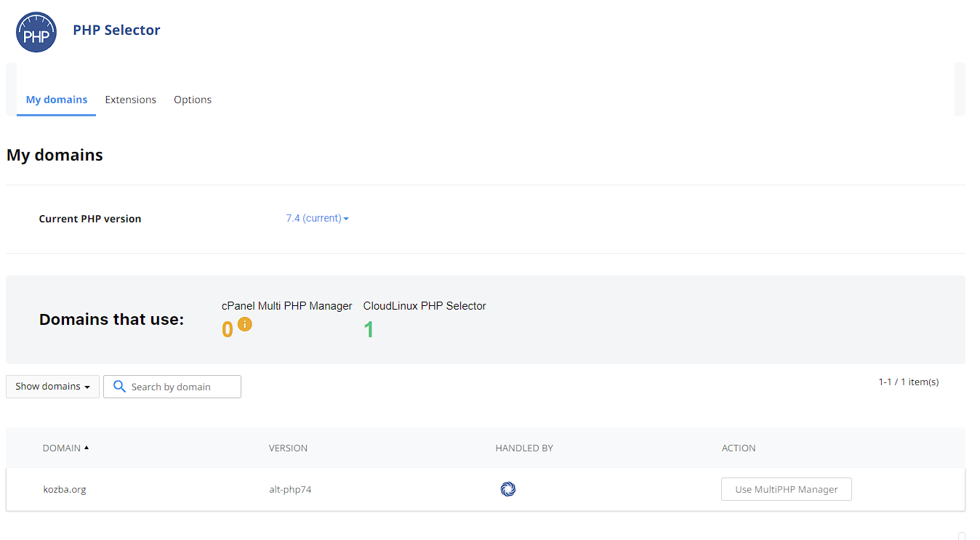Click the HANDLED BY column header
This screenshot has height=540, width=980.
pos(524,448)
